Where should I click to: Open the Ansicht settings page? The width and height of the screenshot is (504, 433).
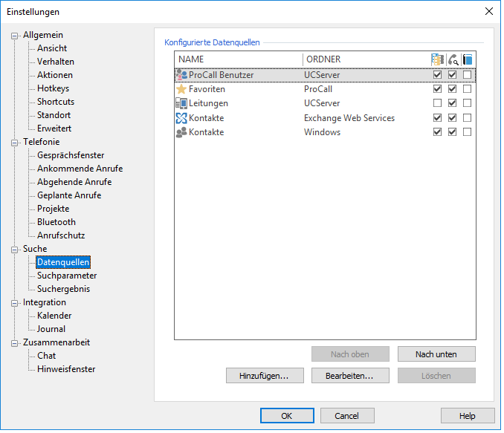coord(52,48)
